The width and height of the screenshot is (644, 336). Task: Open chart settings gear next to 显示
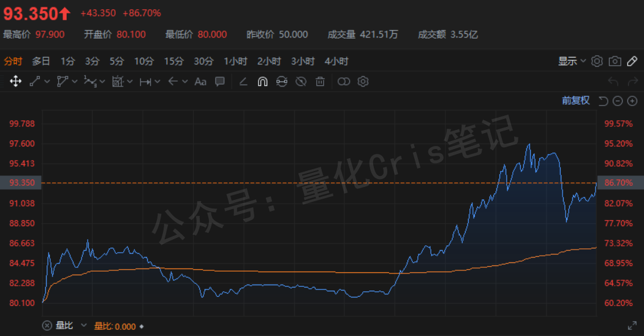pos(597,61)
